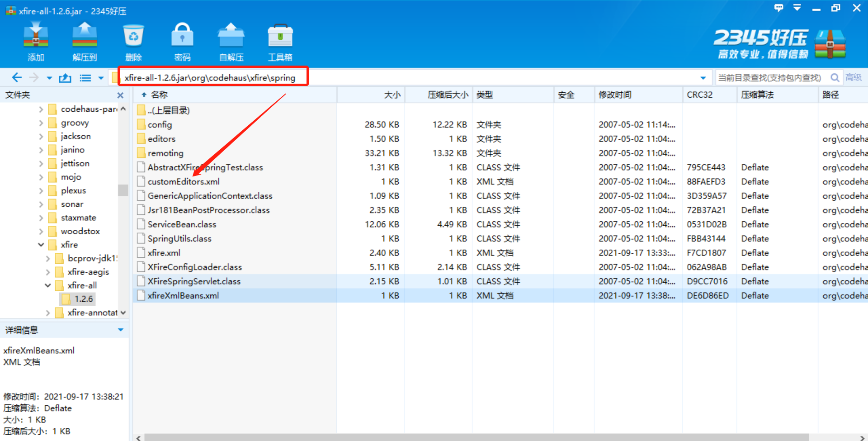Click the address path field
The height and width of the screenshot is (441, 868).
coord(407,78)
